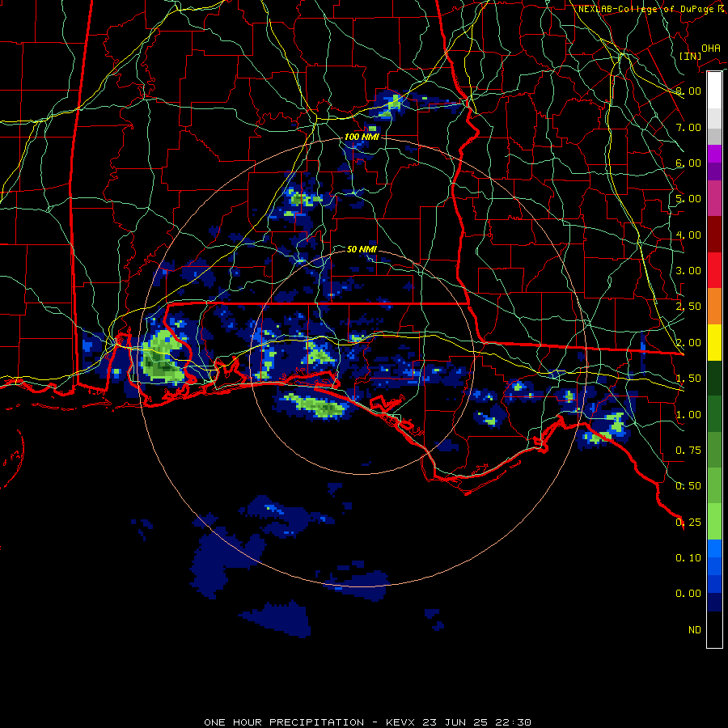This screenshot has width=728, height=728.
Task: Pick the yellow swatch beside 2.00
Action: pos(714,342)
